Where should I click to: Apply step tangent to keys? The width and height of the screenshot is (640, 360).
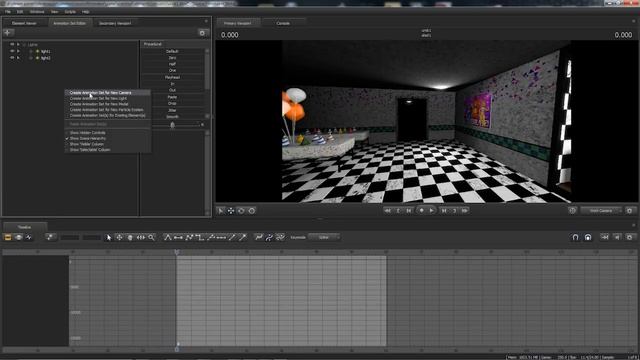200,237
